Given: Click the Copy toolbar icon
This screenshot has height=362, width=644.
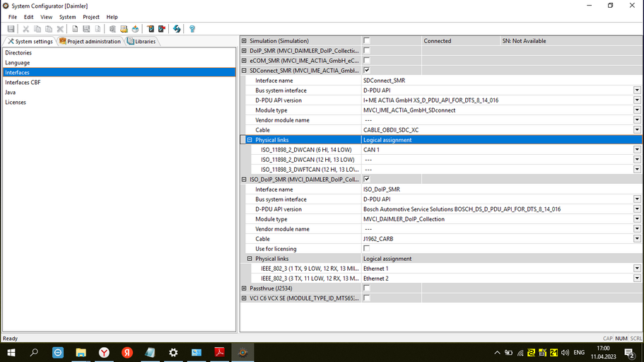Looking at the screenshot, I should coord(37,29).
